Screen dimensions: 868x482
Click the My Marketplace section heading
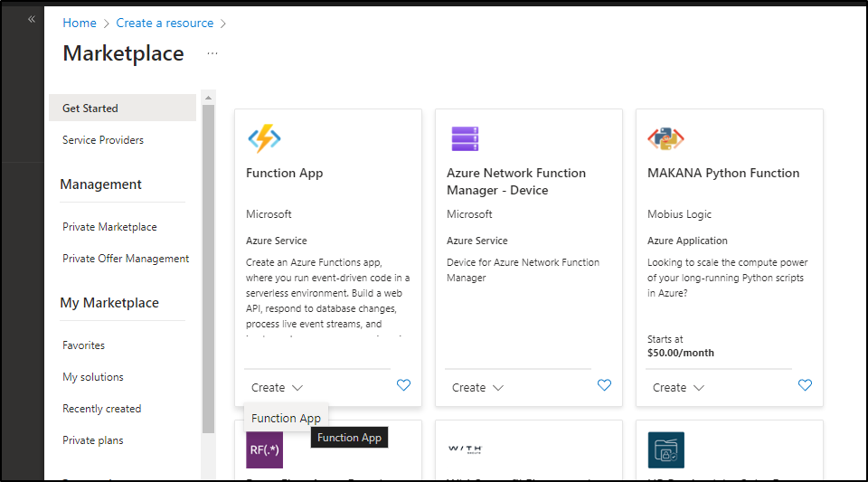[109, 303]
